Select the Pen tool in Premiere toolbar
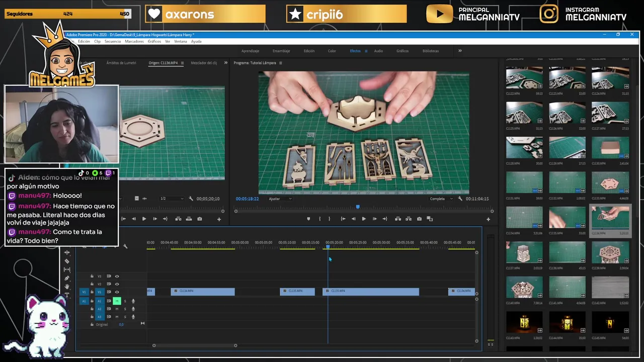 (x=67, y=278)
